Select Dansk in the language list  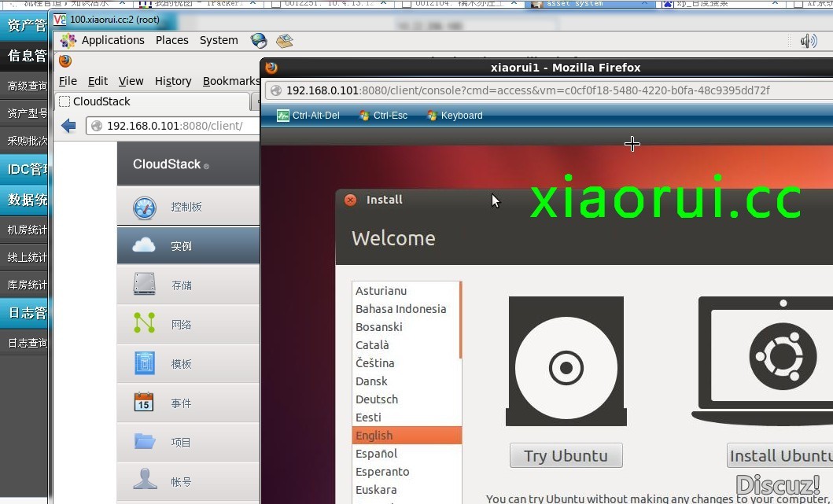coord(405,381)
